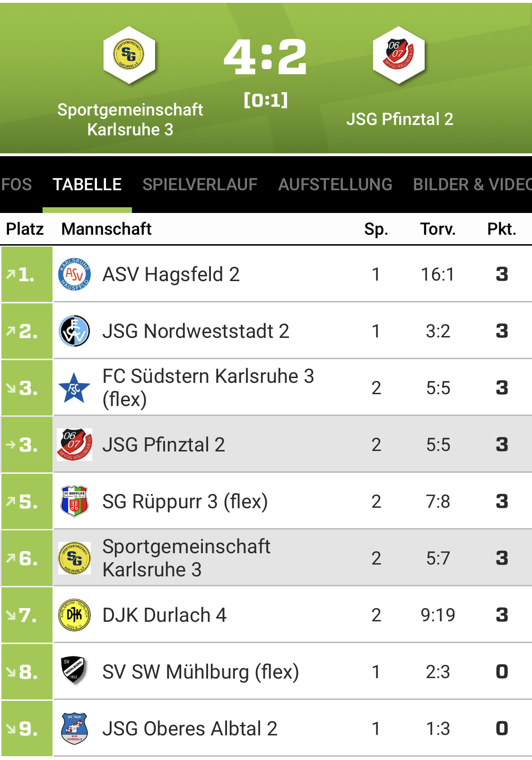Click the DJK Durlach yellow logo
Screen dimensions: 532x760
(74, 615)
